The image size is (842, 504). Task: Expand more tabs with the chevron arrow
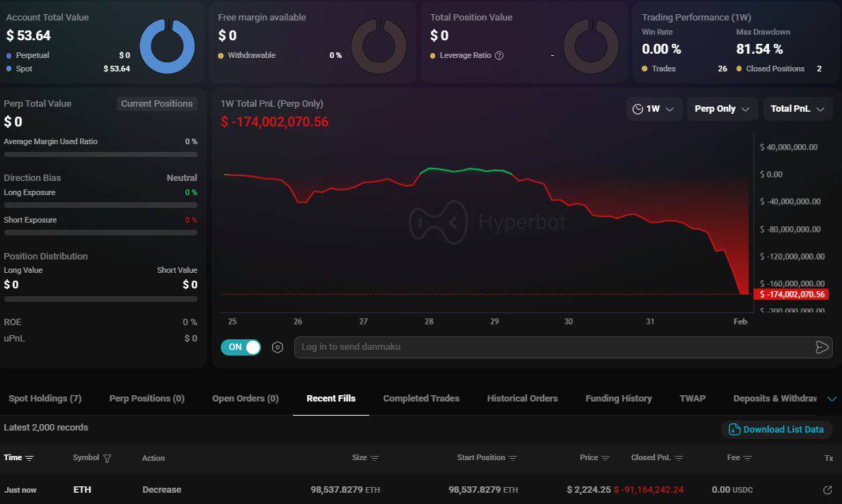click(x=831, y=399)
